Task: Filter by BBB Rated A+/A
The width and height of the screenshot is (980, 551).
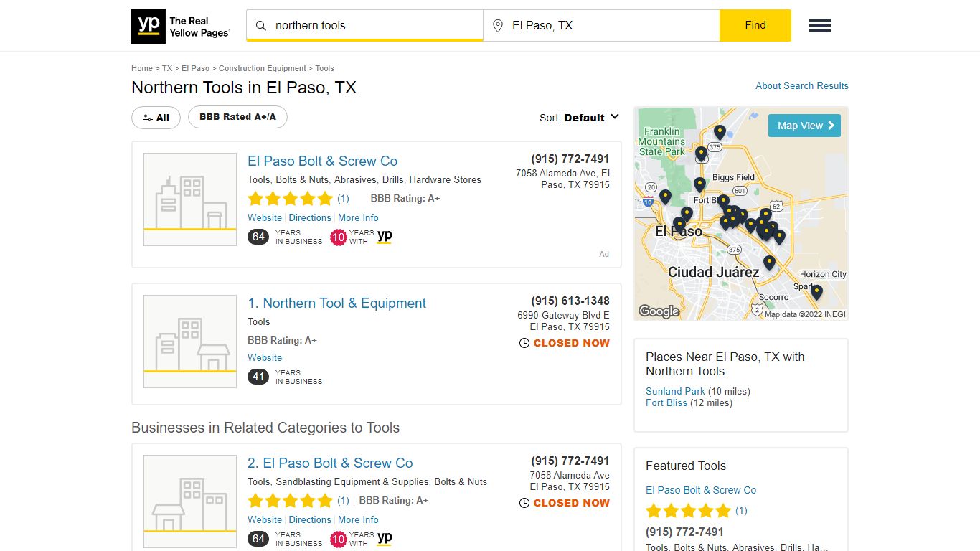Action: point(237,117)
